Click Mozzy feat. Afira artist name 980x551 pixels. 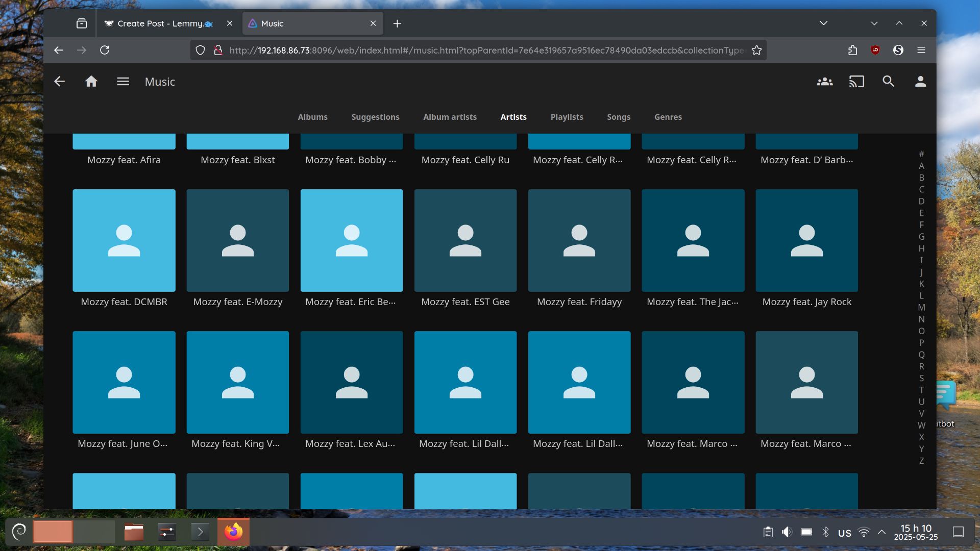pyautogui.click(x=124, y=160)
